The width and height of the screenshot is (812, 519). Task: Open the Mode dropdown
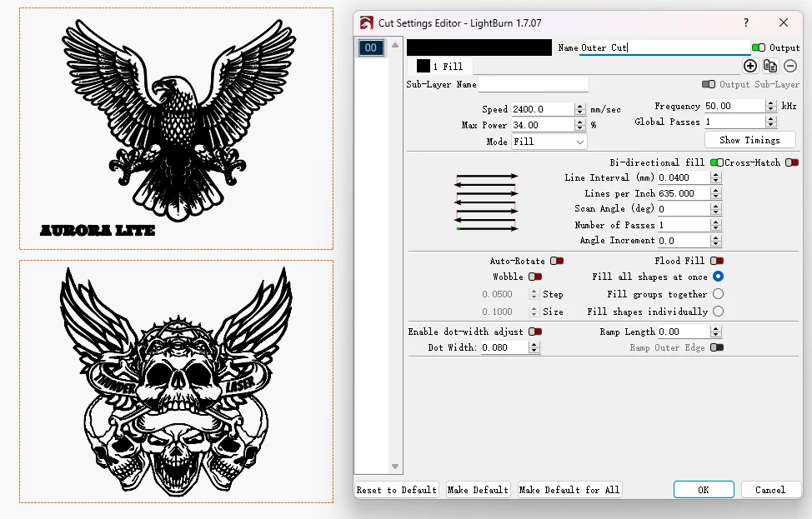[x=549, y=142]
